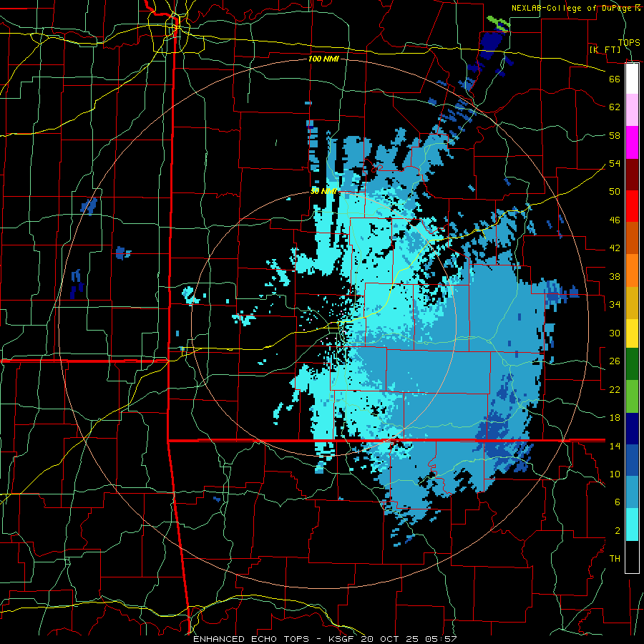Viewport: 644px width, 644px height.
Task: Click the legend value 30
Action: (x=615, y=333)
